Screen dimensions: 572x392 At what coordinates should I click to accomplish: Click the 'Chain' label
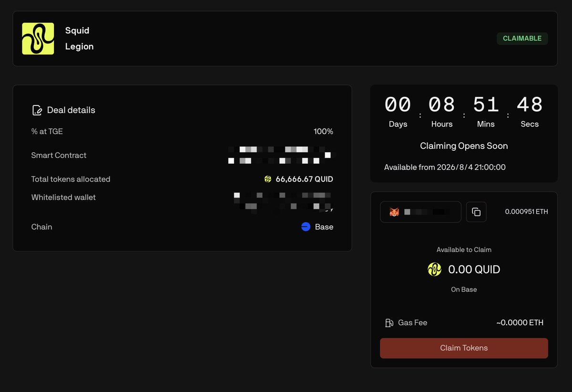tap(41, 227)
